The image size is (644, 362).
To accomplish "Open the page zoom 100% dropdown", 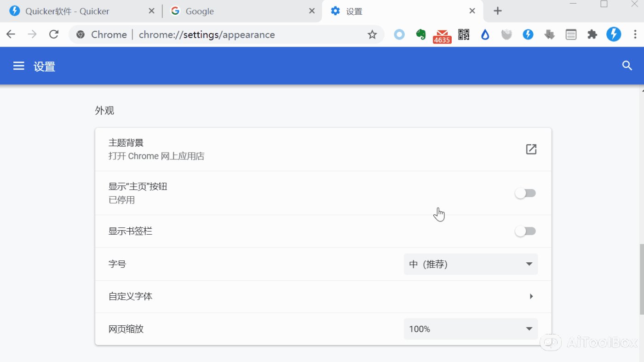I will (x=470, y=329).
